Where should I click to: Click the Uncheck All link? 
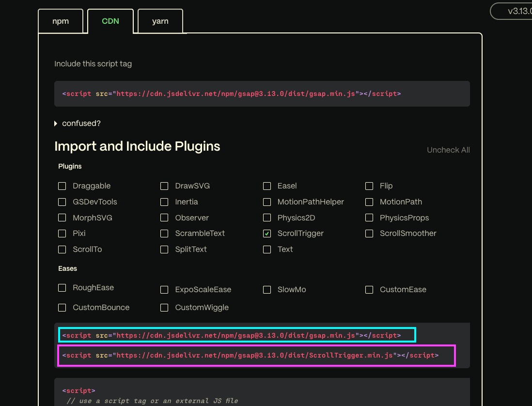pyautogui.click(x=448, y=150)
